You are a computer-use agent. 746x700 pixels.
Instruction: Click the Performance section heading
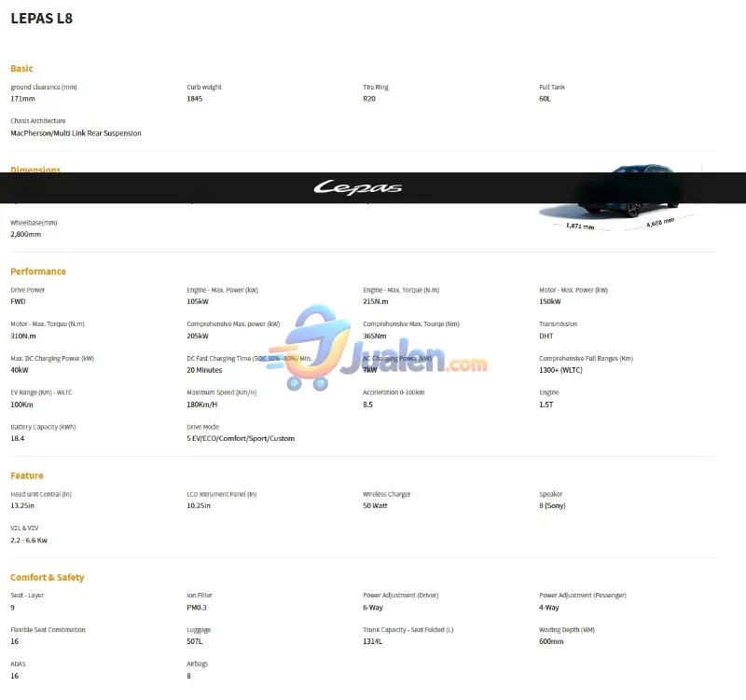pyautogui.click(x=38, y=271)
